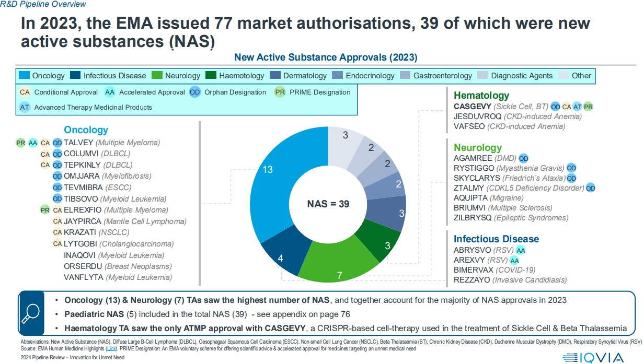
Task: Click the Conditional Approval CA legend badge
Action: coord(25,92)
